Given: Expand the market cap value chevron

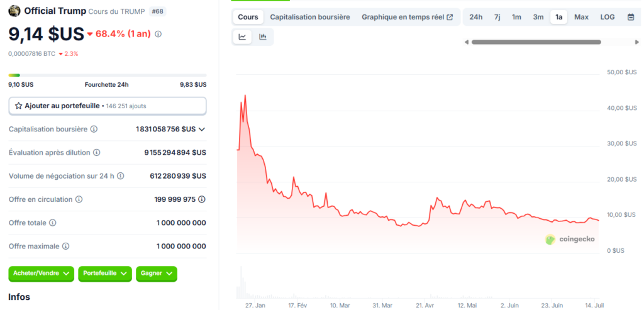Looking at the screenshot, I should coord(202,129).
